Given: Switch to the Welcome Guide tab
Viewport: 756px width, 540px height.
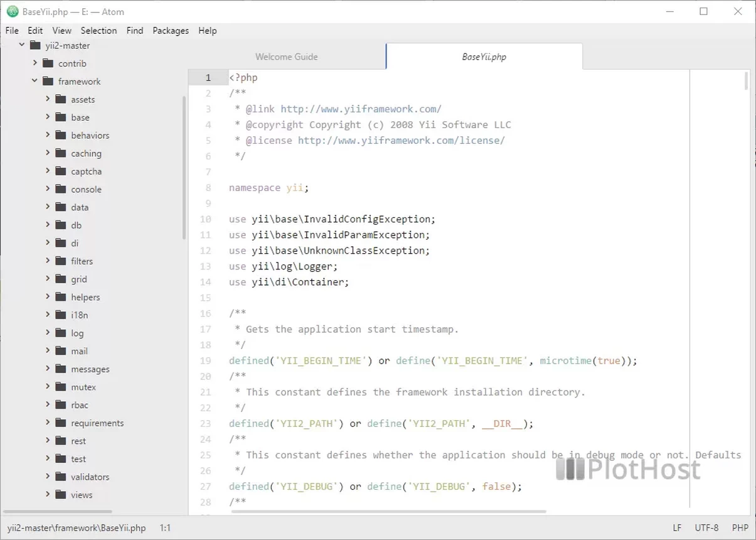Looking at the screenshot, I should click(287, 57).
